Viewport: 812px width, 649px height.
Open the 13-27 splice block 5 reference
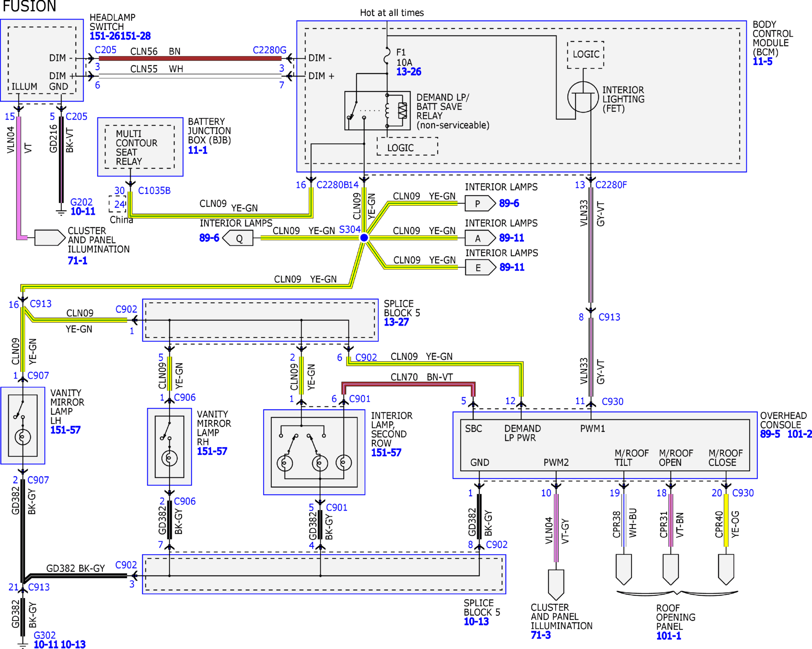(396, 322)
